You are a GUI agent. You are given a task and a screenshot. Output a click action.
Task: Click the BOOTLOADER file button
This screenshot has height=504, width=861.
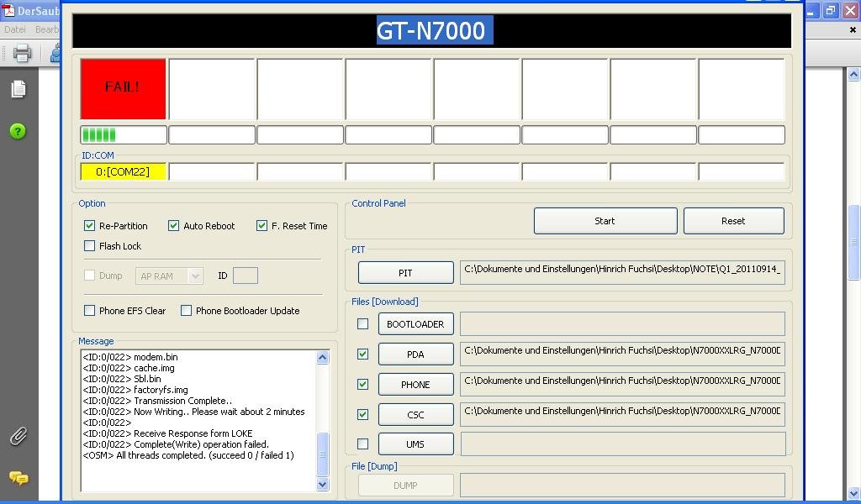click(x=415, y=324)
